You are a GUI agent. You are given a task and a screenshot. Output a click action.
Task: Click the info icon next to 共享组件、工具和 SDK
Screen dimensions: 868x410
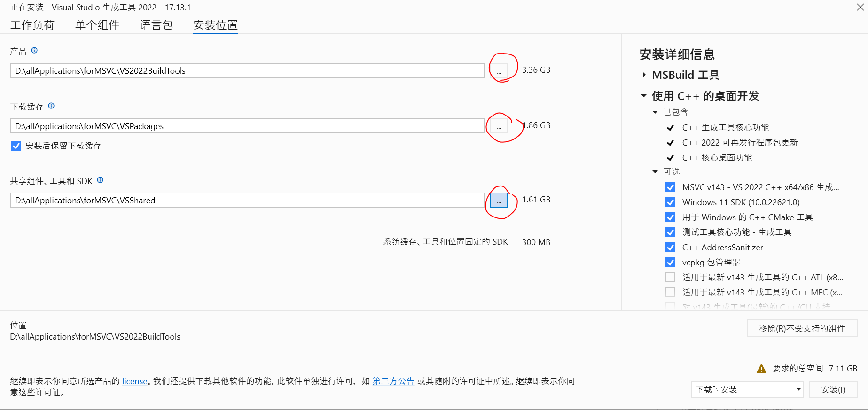100,180
